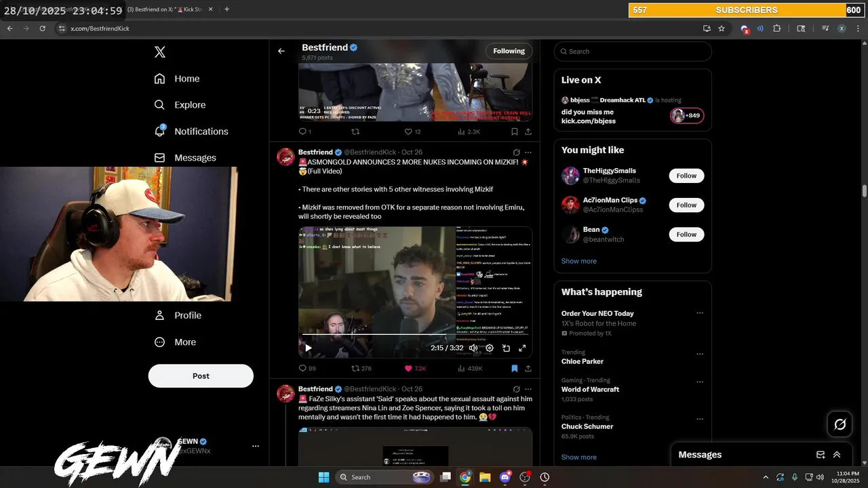Share the Asmongold Mizkif post
868x488 pixels.
[528, 369]
